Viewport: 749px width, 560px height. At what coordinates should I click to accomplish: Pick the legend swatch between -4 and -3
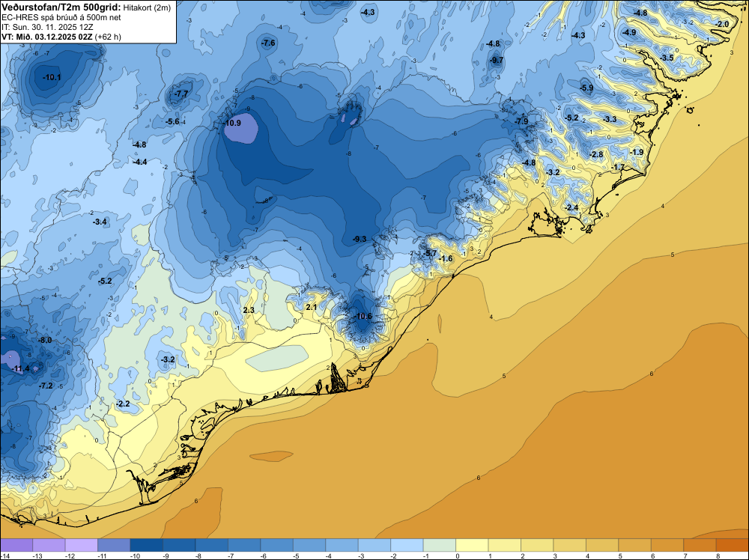[342, 545]
